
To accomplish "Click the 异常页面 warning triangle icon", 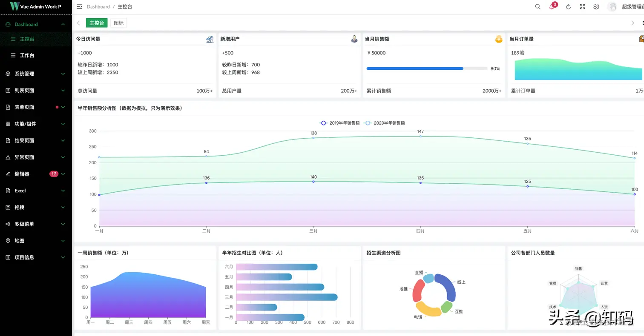I will pos(8,157).
